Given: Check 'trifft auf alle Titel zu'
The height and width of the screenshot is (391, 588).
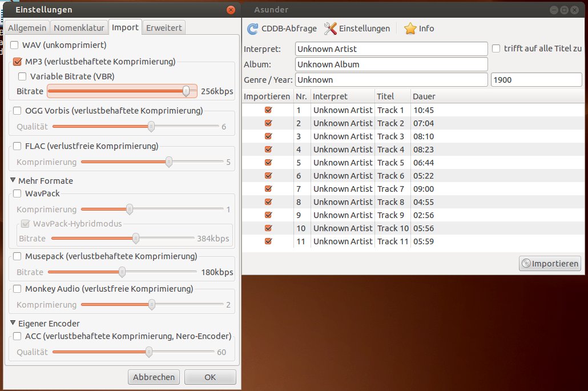Looking at the screenshot, I should coord(496,49).
